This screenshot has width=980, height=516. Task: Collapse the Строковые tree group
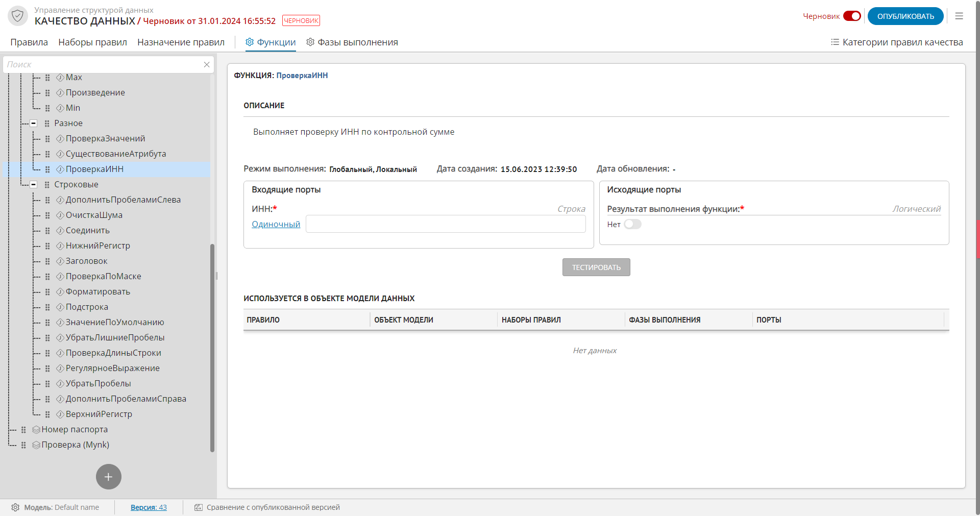[34, 185]
